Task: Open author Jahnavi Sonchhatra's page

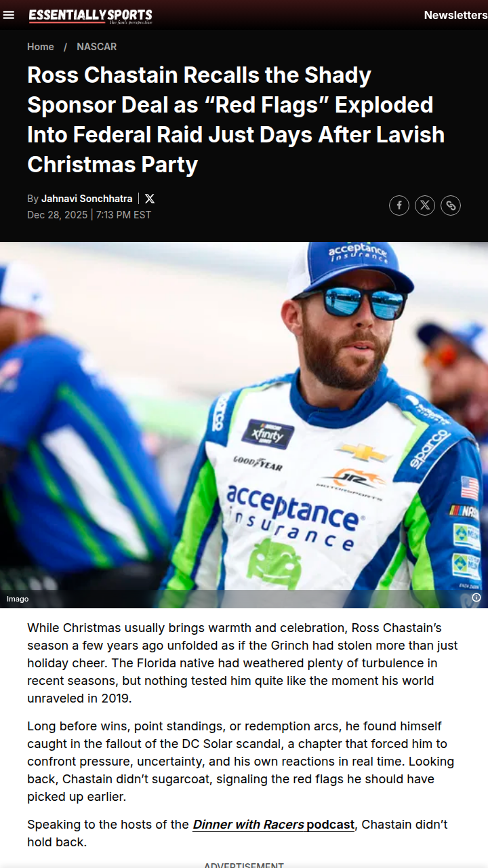Action: [x=87, y=199]
